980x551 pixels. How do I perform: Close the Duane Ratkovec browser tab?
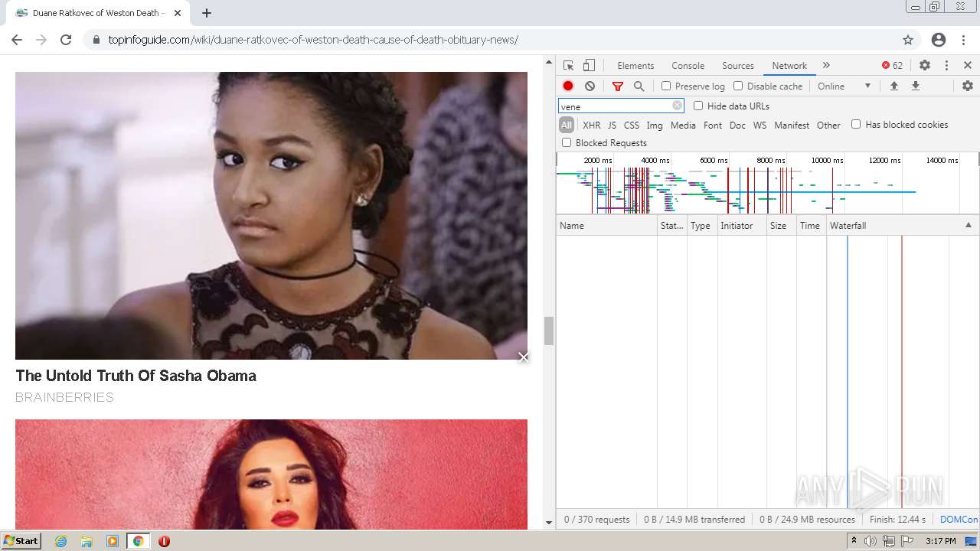(x=178, y=13)
